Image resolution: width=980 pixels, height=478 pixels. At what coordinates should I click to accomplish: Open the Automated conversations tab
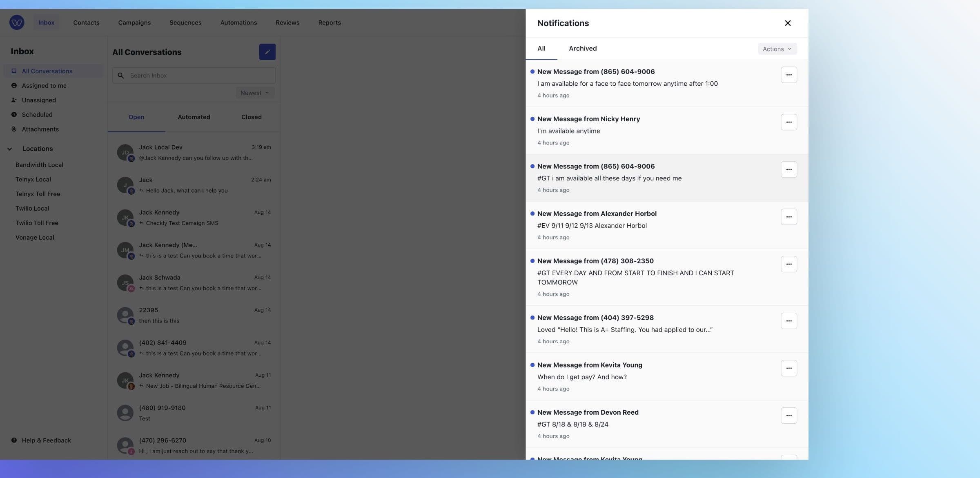(194, 117)
